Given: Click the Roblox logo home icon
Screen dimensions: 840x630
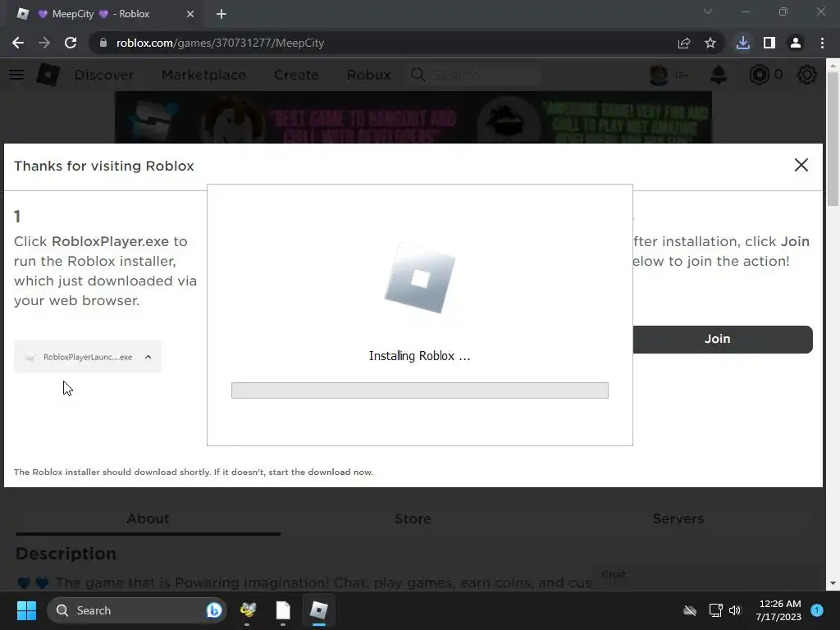Looking at the screenshot, I should [48, 75].
